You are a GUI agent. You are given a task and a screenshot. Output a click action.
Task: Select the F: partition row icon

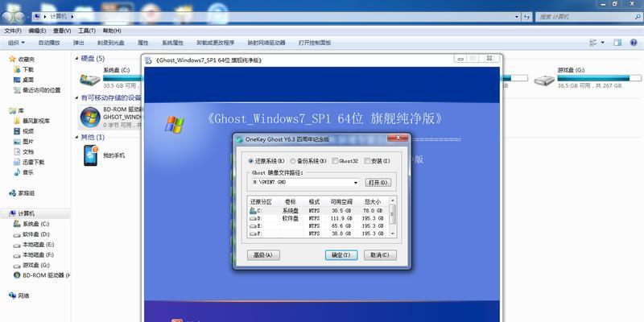253,233
